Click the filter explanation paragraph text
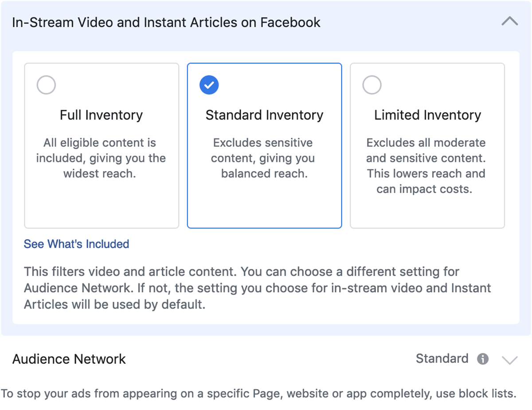Image resolution: width=532 pixels, height=410 pixels. 257,288
